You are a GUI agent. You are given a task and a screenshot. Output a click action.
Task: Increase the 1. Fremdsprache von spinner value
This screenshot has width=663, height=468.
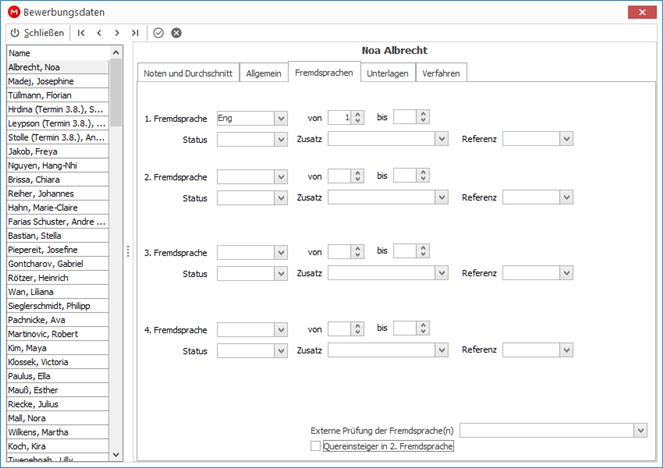[358, 114]
